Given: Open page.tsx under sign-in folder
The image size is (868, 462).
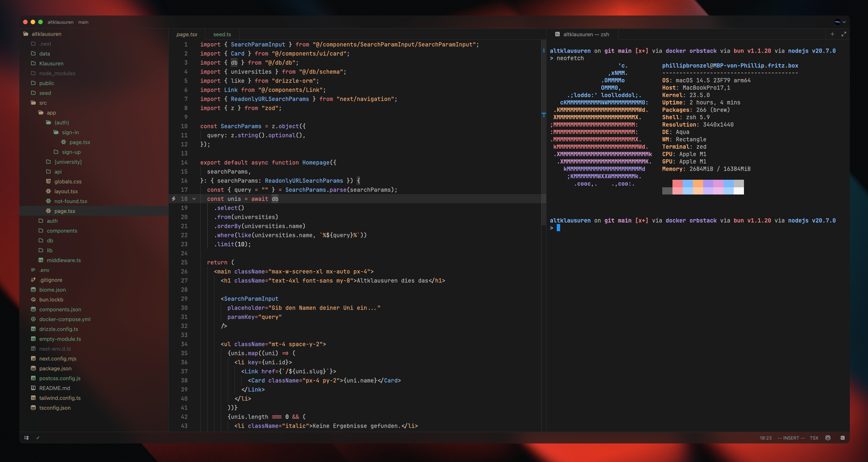Looking at the screenshot, I should [94, 142].
